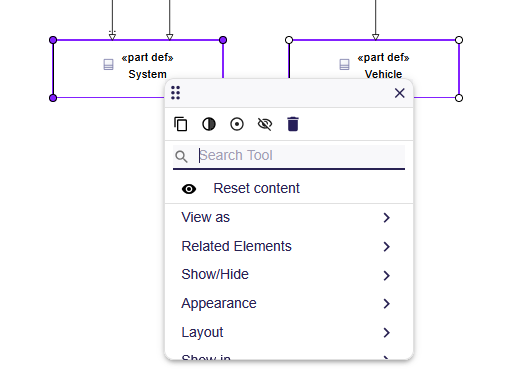This screenshot has height=369, width=518.
Task: Expand Appearance chevron arrow
Action: point(386,304)
